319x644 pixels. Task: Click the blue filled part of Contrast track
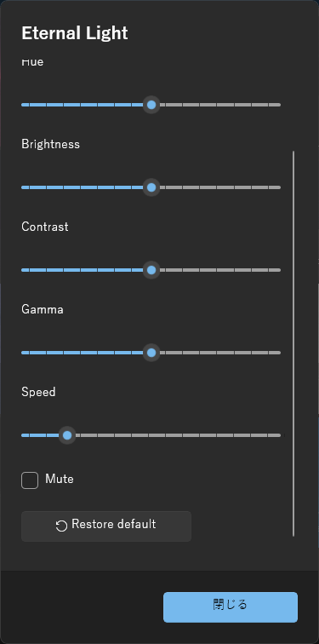pyautogui.click(x=82, y=270)
